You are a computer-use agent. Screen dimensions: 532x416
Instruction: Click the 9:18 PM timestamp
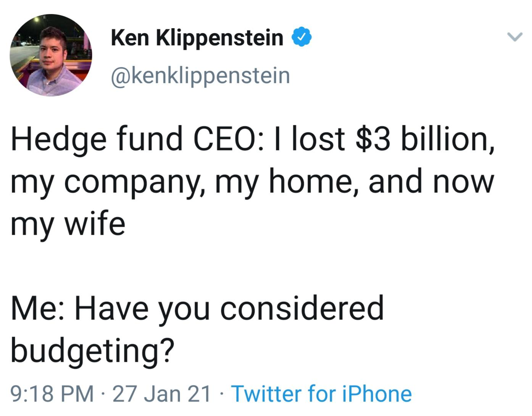[52, 393]
